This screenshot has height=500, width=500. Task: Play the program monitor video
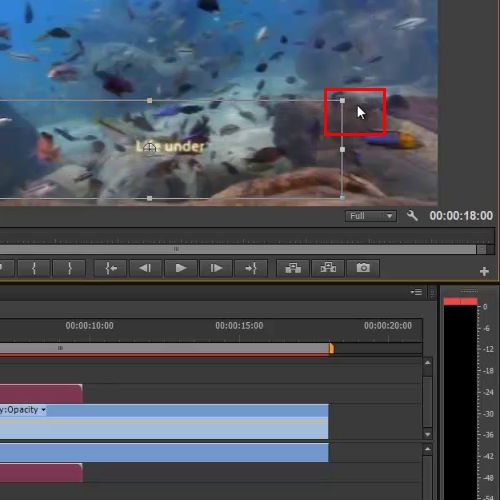tap(181, 268)
